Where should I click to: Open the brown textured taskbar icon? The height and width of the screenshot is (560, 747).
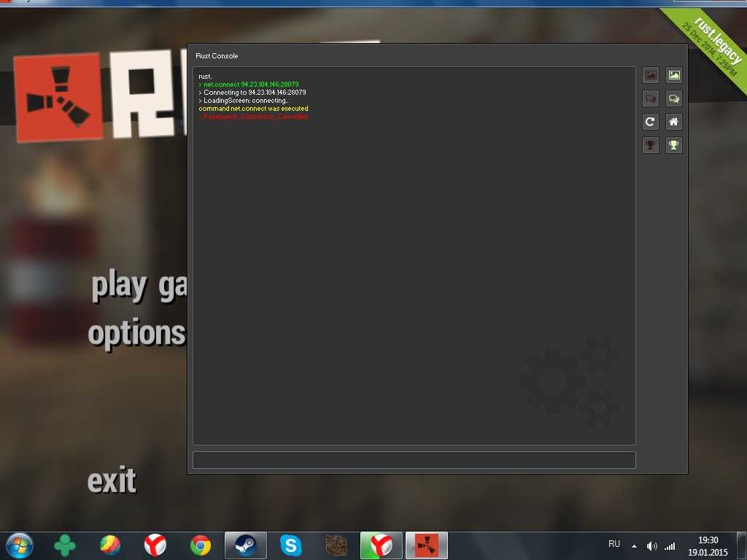(336, 545)
